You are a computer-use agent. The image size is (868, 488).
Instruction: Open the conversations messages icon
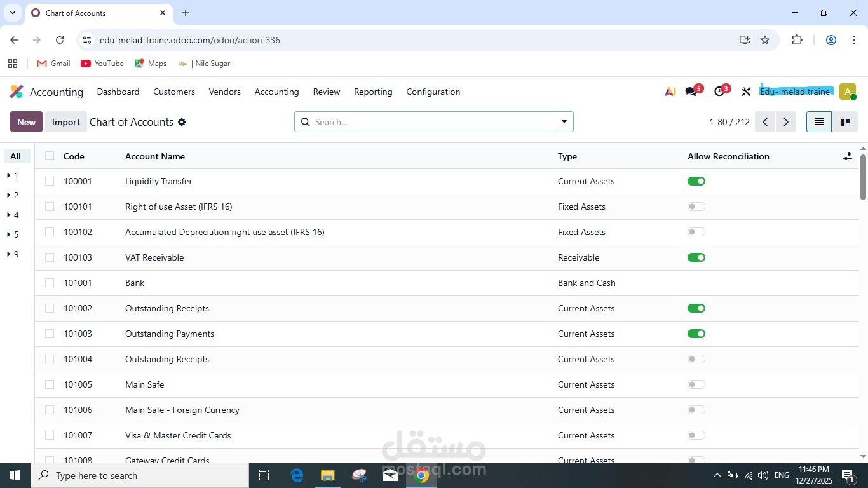[x=691, y=91]
